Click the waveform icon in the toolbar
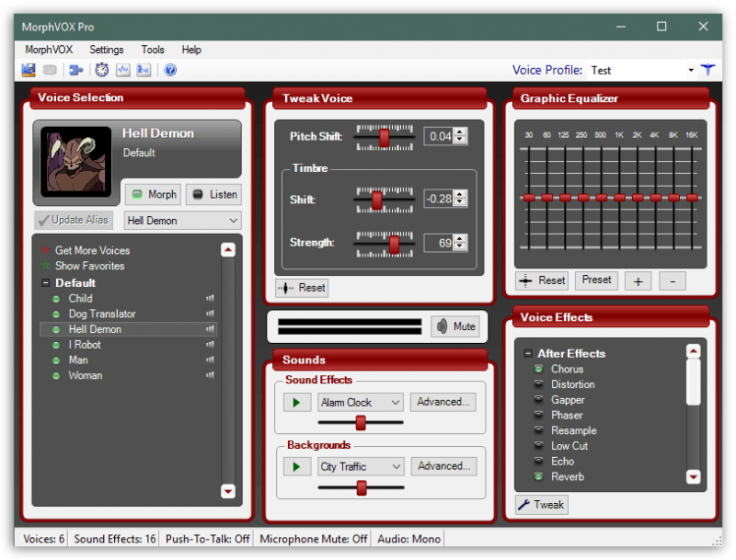The height and width of the screenshot is (560, 736). (x=123, y=70)
